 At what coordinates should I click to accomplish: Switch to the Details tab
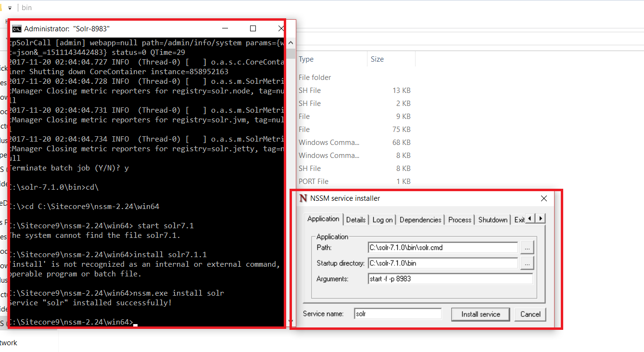(x=356, y=219)
